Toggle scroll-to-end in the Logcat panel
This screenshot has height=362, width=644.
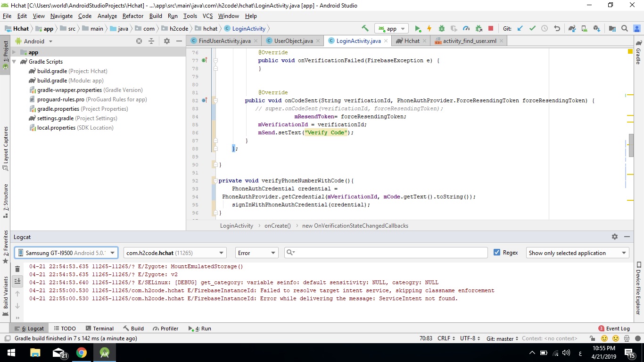pyautogui.click(x=17, y=281)
